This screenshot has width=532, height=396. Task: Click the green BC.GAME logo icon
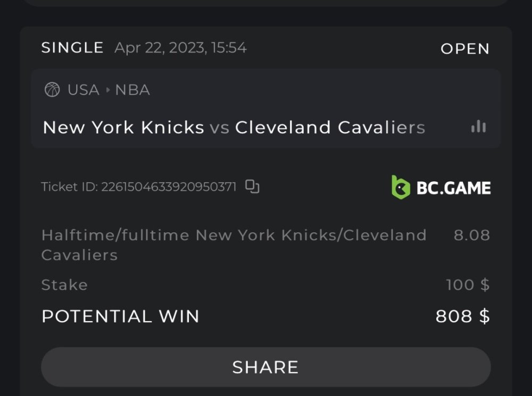point(401,187)
